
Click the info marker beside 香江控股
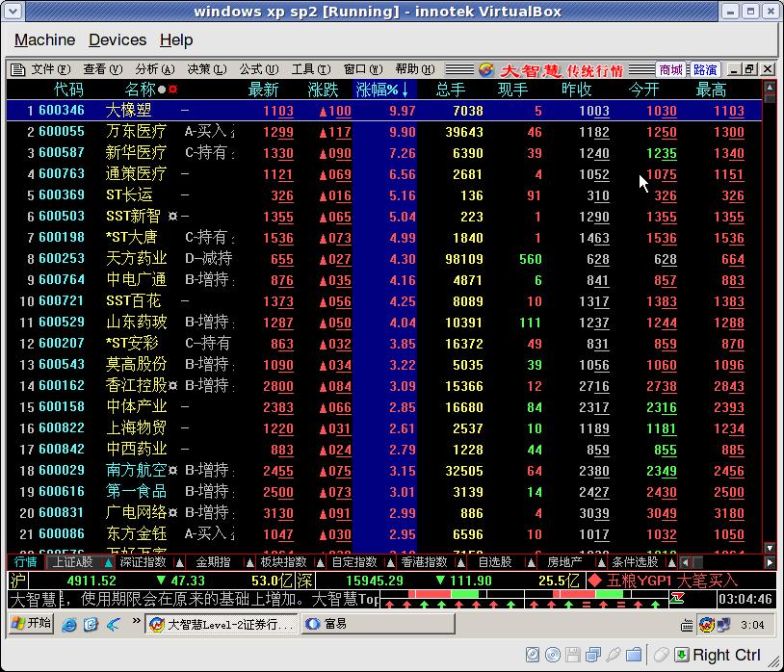point(172,385)
